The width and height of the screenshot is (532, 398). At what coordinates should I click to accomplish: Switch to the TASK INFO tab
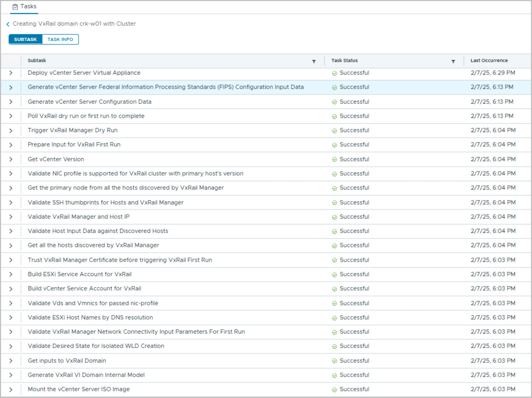point(60,39)
